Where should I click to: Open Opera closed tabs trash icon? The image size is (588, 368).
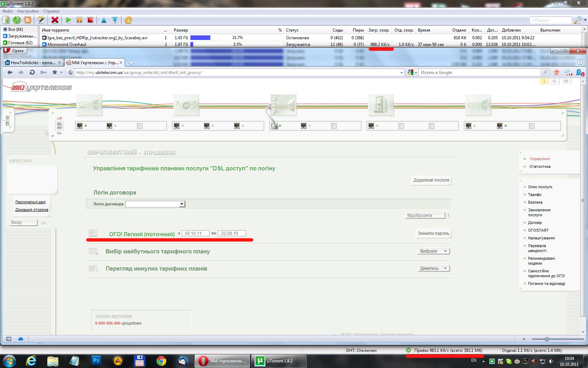pos(580,62)
